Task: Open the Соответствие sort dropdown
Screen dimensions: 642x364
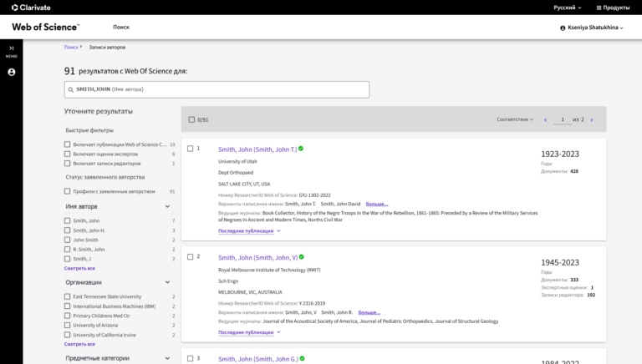Action: (515, 119)
